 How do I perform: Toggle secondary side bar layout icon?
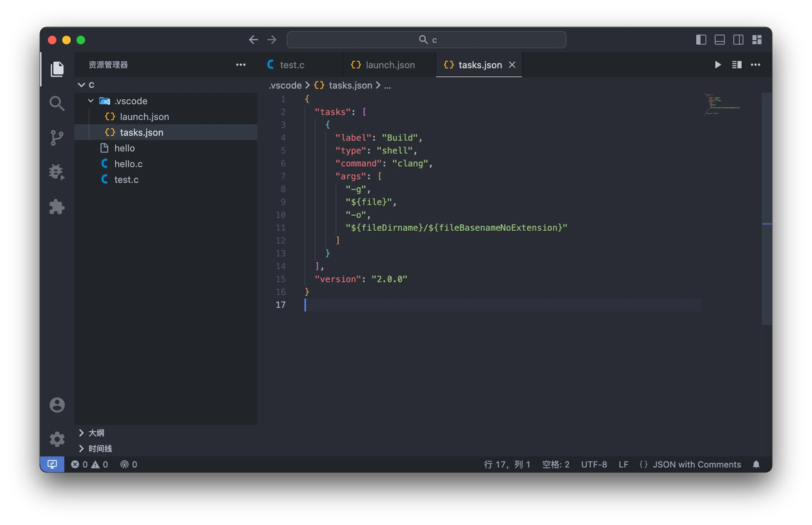coord(738,39)
